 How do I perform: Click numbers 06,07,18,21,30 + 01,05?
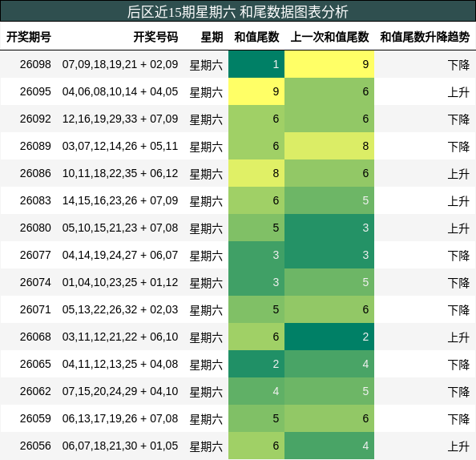pos(120,446)
